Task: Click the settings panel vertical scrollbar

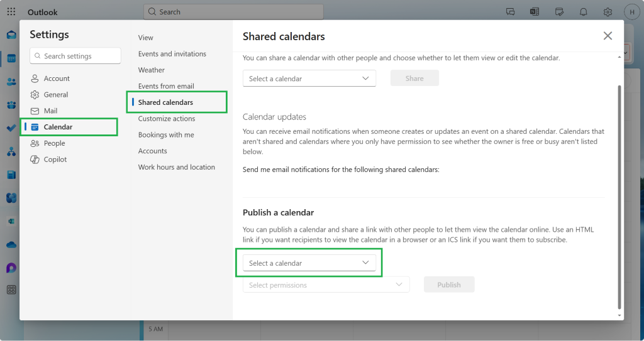Action: (619, 197)
